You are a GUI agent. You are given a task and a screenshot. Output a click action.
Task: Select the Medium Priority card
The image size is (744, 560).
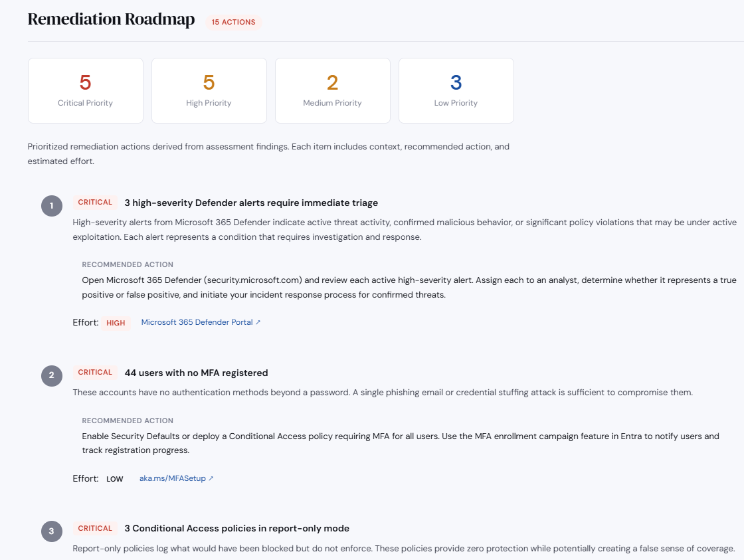pyautogui.click(x=332, y=90)
